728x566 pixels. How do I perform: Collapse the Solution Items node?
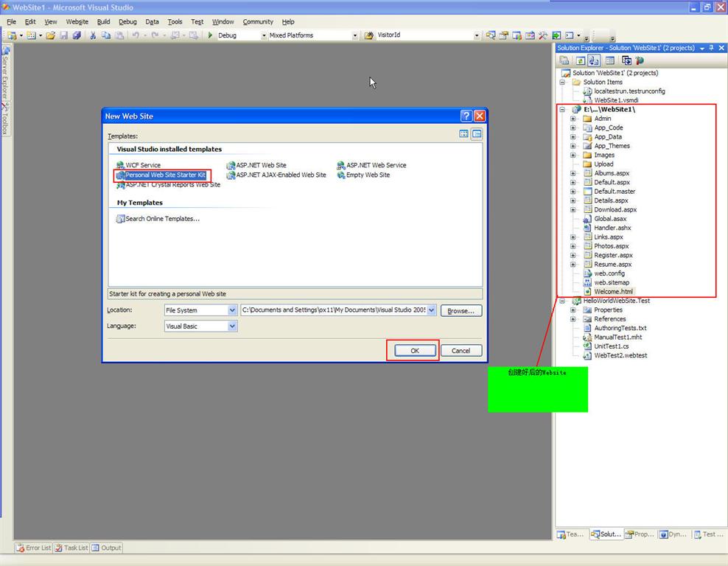point(562,83)
